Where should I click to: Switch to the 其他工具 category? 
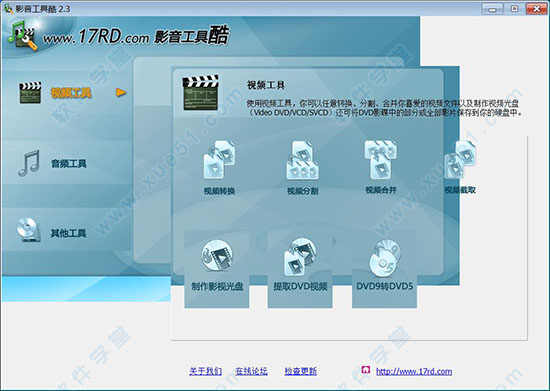(x=68, y=233)
